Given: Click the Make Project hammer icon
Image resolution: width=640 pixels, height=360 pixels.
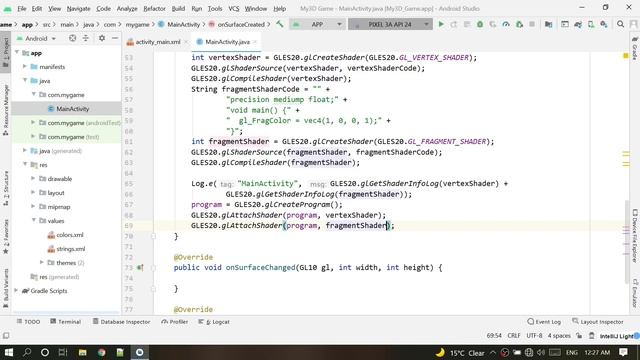Looking at the screenshot, I should (x=280, y=24).
